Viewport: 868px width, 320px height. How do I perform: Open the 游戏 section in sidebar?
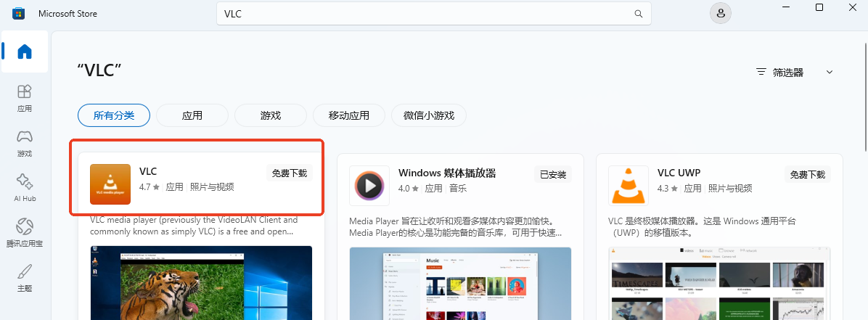tap(25, 144)
